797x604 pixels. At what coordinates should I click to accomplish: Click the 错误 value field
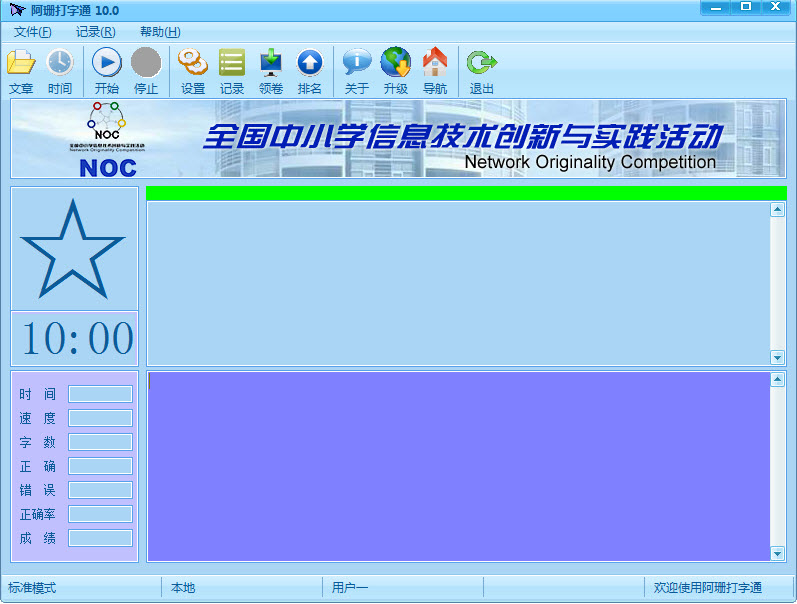click(101, 490)
